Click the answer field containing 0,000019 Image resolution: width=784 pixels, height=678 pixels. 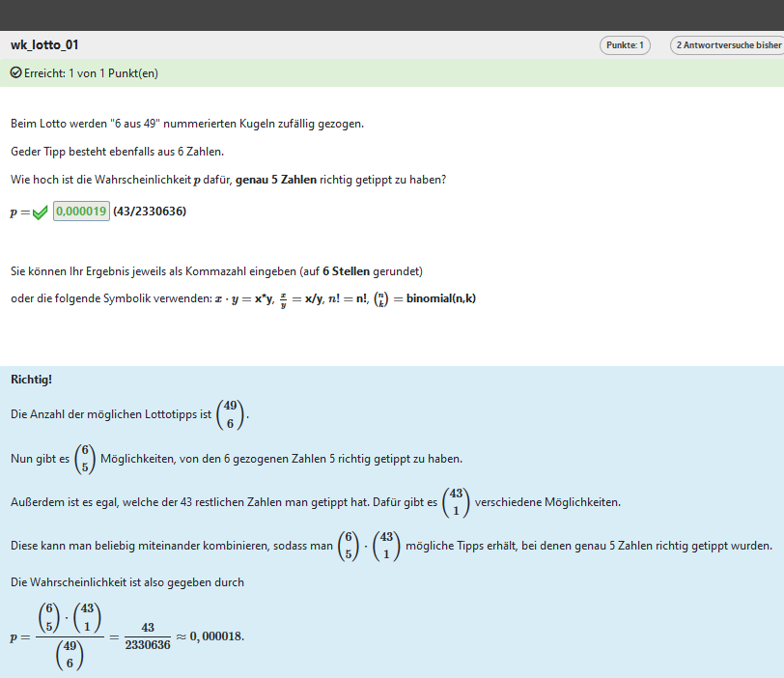point(81,212)
